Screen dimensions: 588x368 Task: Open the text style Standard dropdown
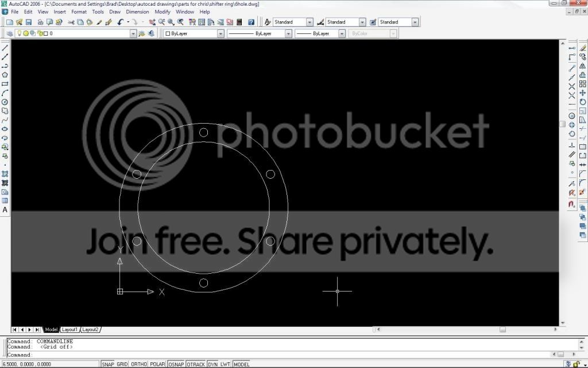310,22
